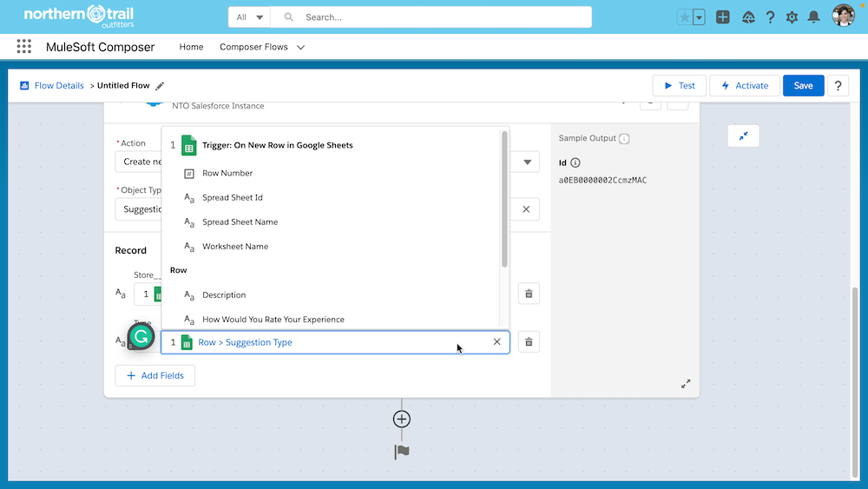Click the Google Sheets icon in trigger header
This screenshot has width=868, height=489.
pyautogui.click(x=188, y=145)
